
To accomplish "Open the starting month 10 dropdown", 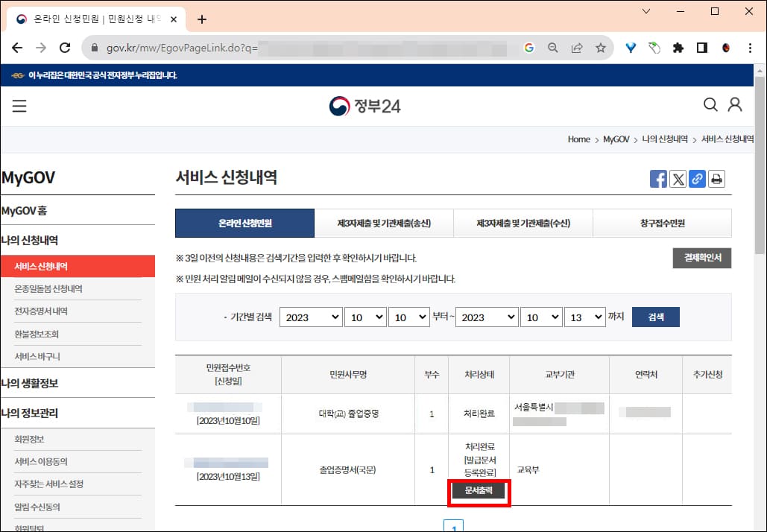I will [365, 317].
